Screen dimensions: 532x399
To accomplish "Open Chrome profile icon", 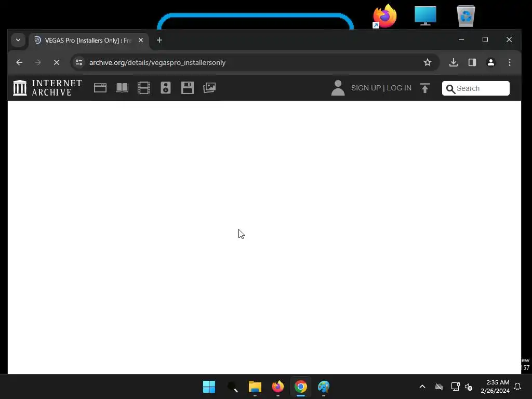I will click(491, 62).
